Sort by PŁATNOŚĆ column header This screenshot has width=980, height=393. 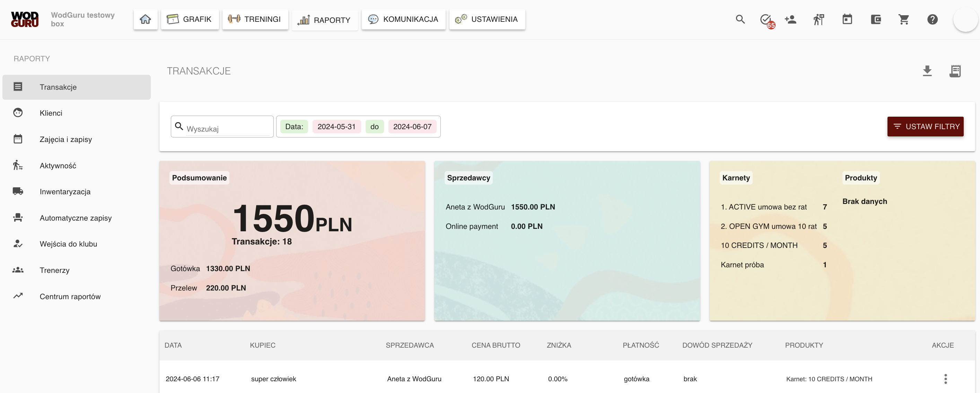click(641, 345)
